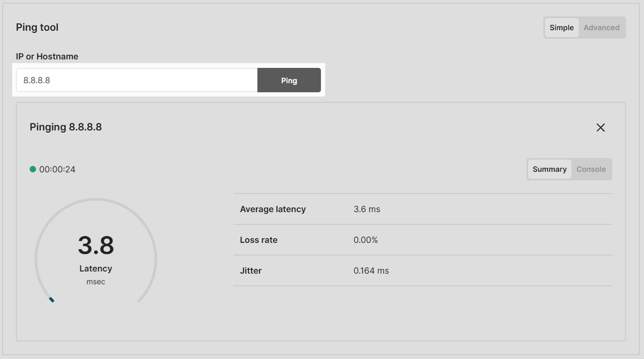This screenshot has width=644, height=359.
Task: Click the circular latency gauge arc
Action: tap(96, 200)
